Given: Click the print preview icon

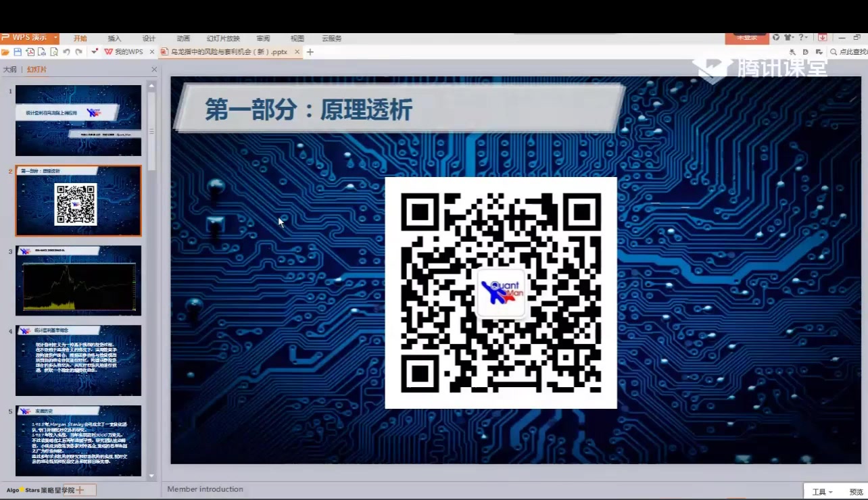Looking at the screenshot, I should (x=54, y=52).
